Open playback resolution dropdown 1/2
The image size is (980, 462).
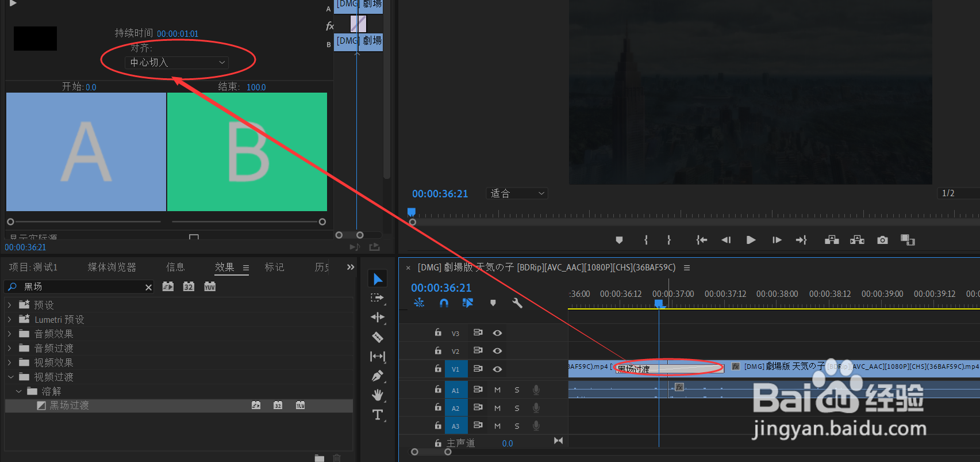pyautogui.click(x=958, y=193)
